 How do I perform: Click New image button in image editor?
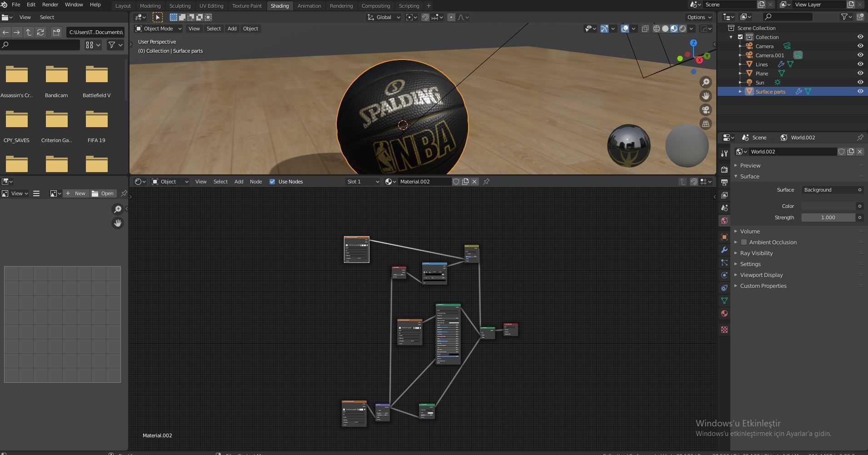(x=76, y=193)
